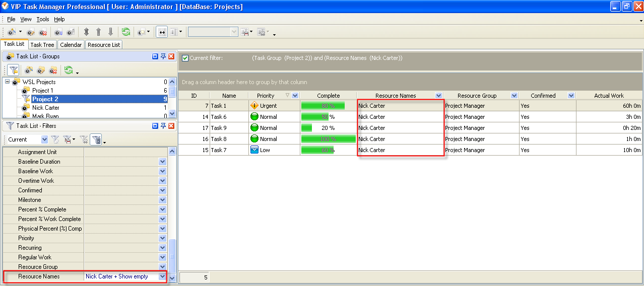Switch to the Calendar tab
This screenshot has width=644, height=286.
pos(71,45)
